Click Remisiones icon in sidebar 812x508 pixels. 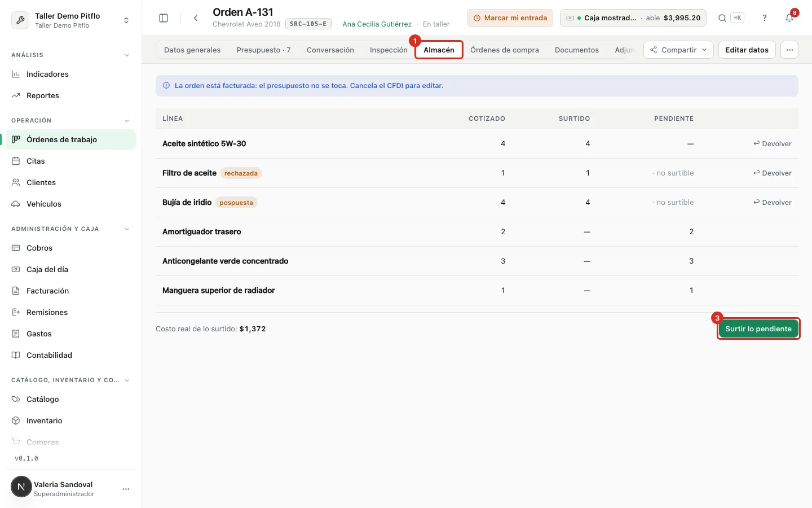pyautogui.click(x=16, y=312)
